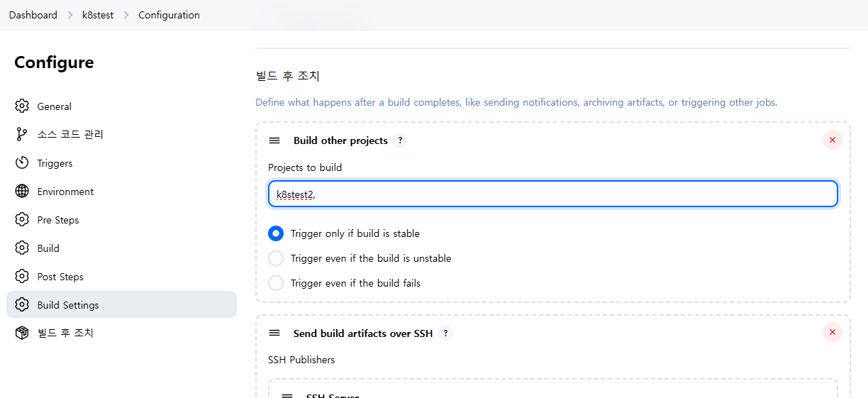Navigate to Dashboard breadcrumb link
868x398 pixels.
click(33, 15)
